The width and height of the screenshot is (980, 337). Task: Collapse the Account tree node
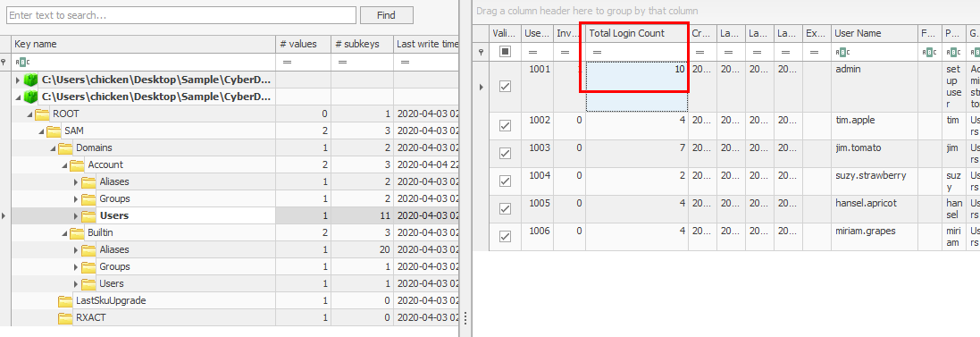[64, 165]
